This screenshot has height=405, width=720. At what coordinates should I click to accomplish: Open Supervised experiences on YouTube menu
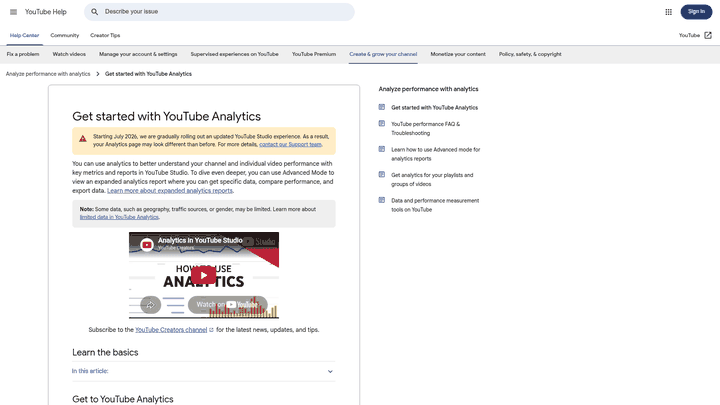pos(235,54)
